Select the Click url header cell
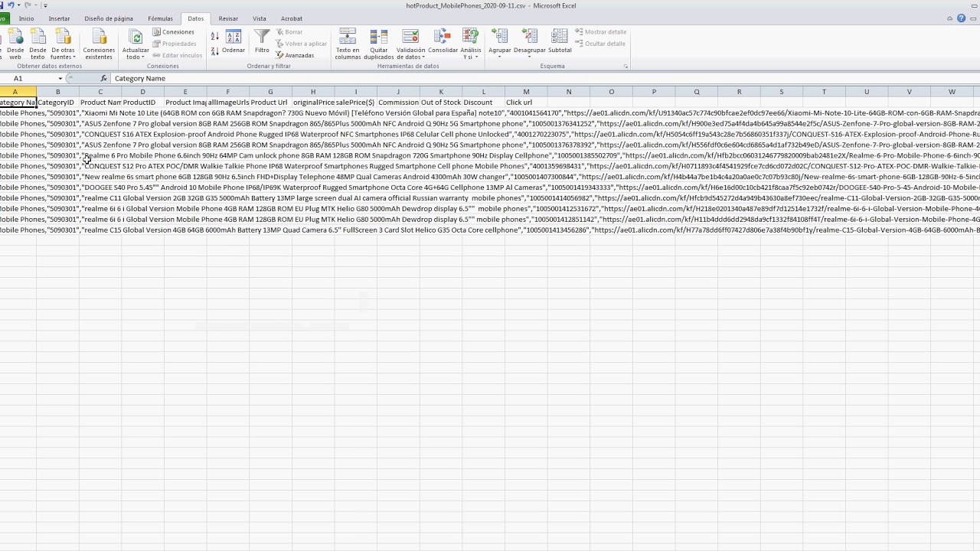 [x=526, y=103]
